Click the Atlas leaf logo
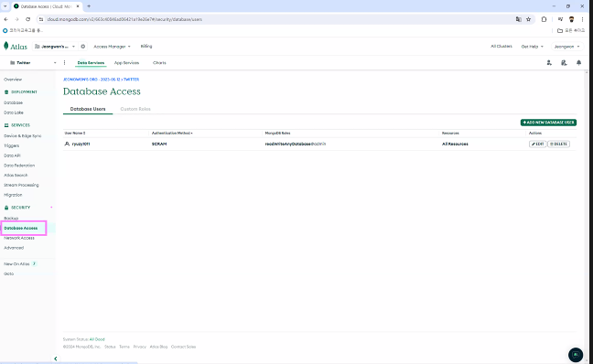Image resolution: width=593 pixels, height=364 pixels. [6, 46]
